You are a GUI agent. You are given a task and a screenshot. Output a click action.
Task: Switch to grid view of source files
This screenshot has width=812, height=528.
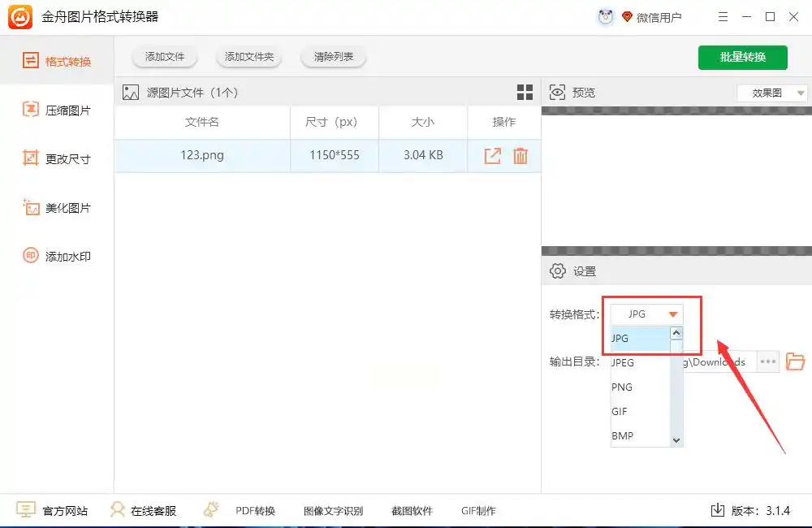pyautogui.click(x=525, y=93)
